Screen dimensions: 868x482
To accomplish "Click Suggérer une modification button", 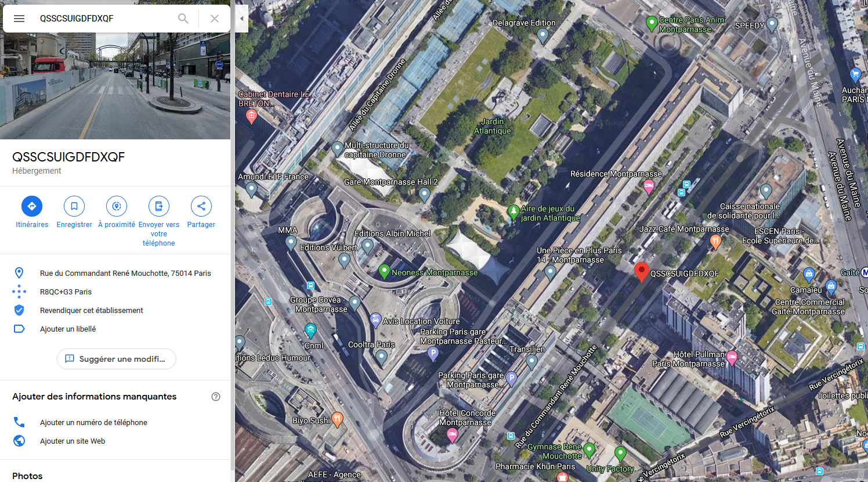I will [x=117, y=359].
